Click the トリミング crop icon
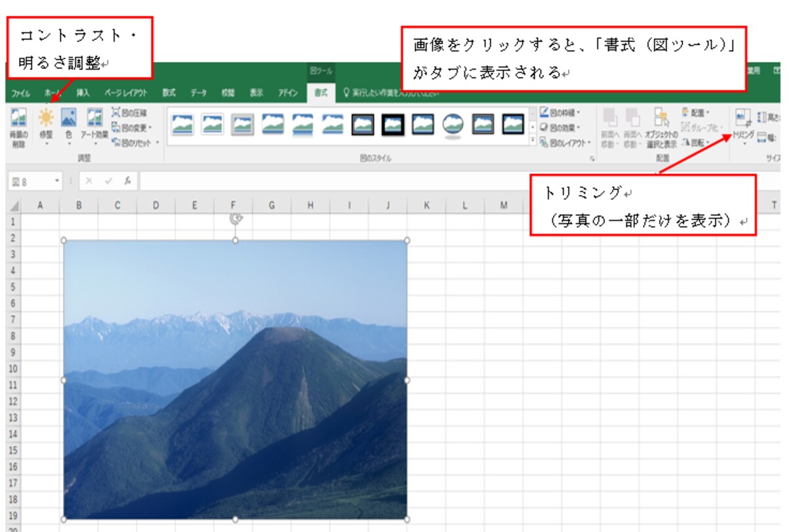The image size is (788, 532). coord(744,118)
